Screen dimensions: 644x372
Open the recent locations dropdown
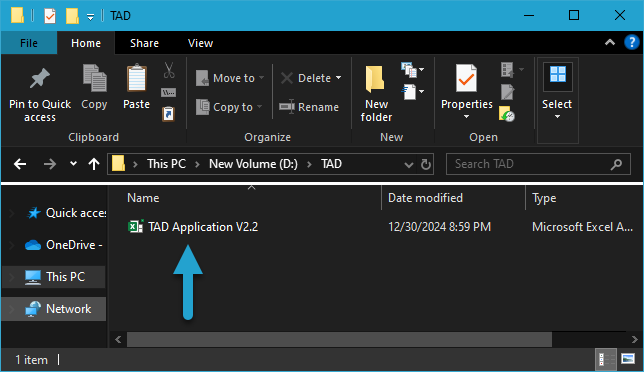coord(73,164)
